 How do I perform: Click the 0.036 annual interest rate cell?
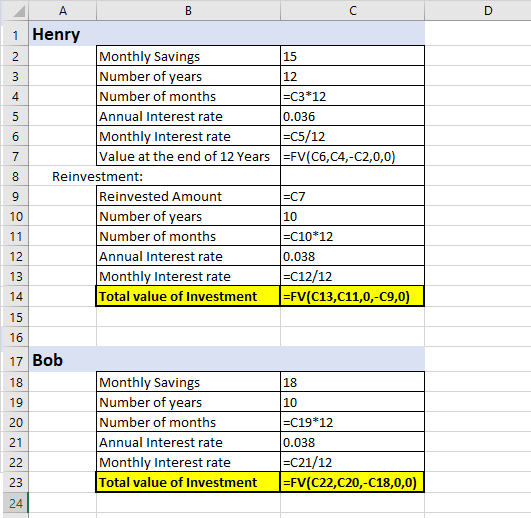click(353, 116)
